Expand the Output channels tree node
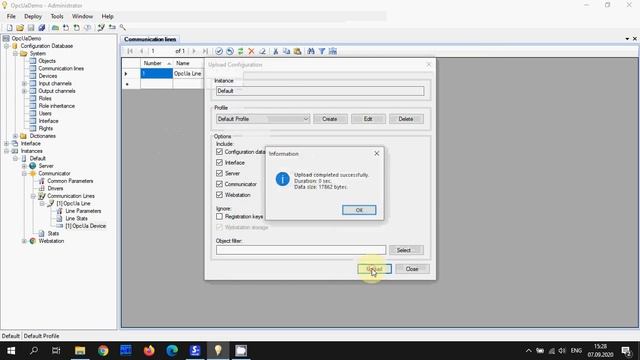The height and width of the screenshot is (360, 640). point(24,91)
